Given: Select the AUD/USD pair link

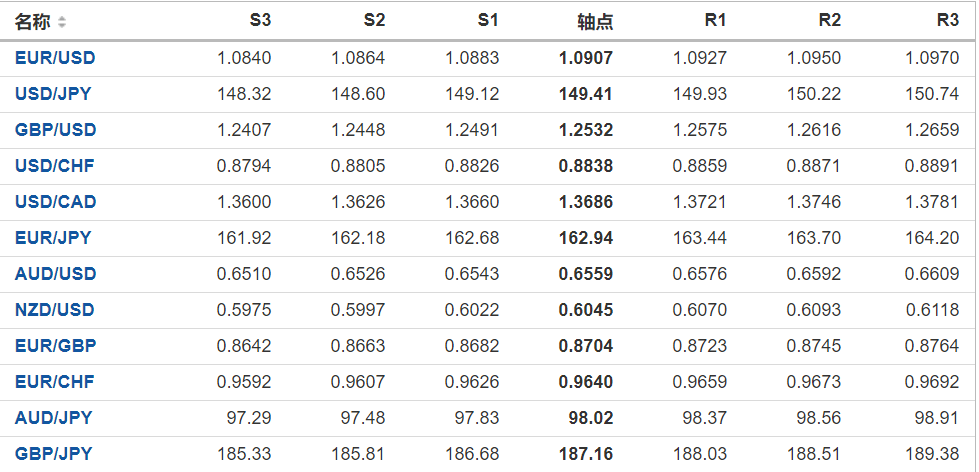Looking at the screenshot, I should point(55,274).
